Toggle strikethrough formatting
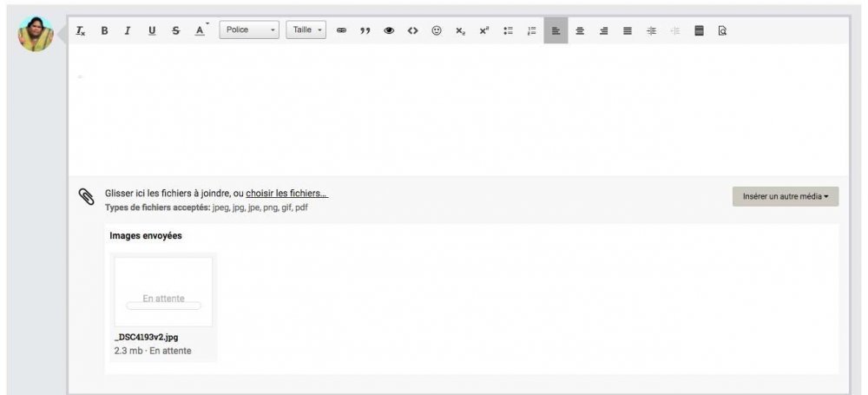This screenshot has height=395, width=868. pos(175,31)
